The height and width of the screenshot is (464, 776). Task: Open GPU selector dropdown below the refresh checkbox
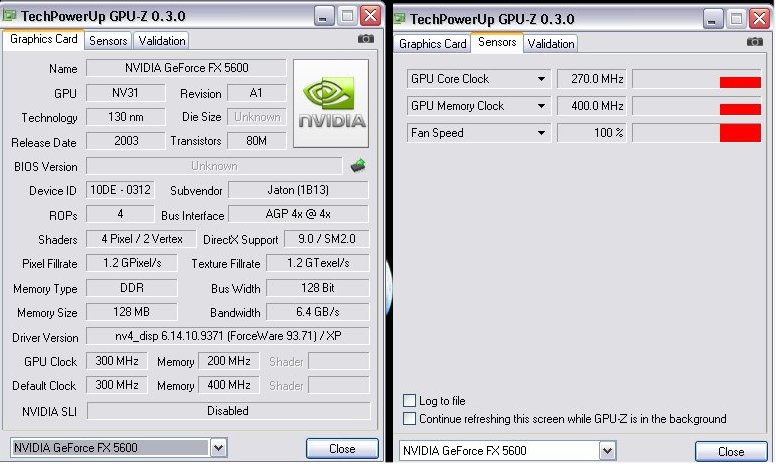click(x=608, y=451)
